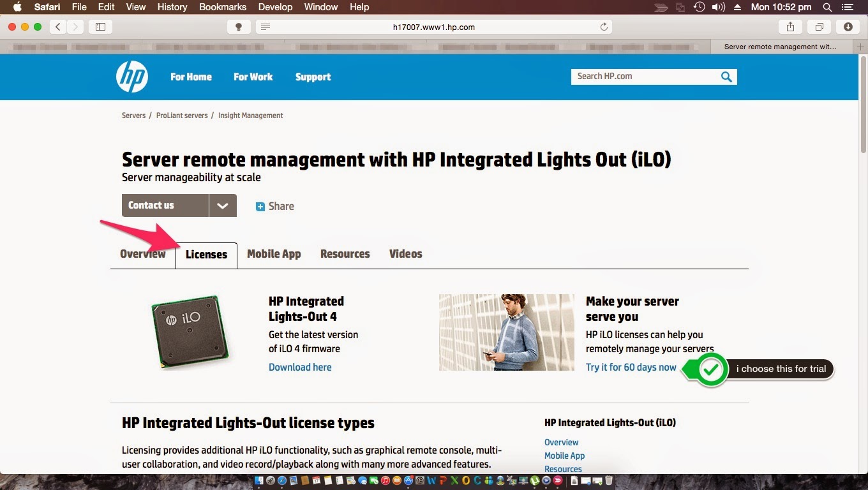
Task: Select the Server remote management browser tab
Action: [x=783, y=47]
